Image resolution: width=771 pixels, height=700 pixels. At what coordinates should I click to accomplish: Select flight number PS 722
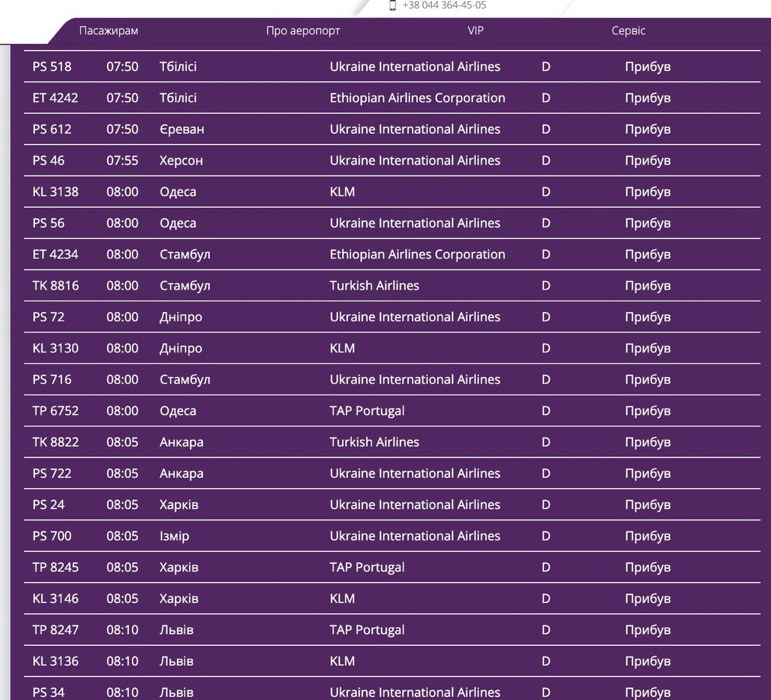[52, 474]
